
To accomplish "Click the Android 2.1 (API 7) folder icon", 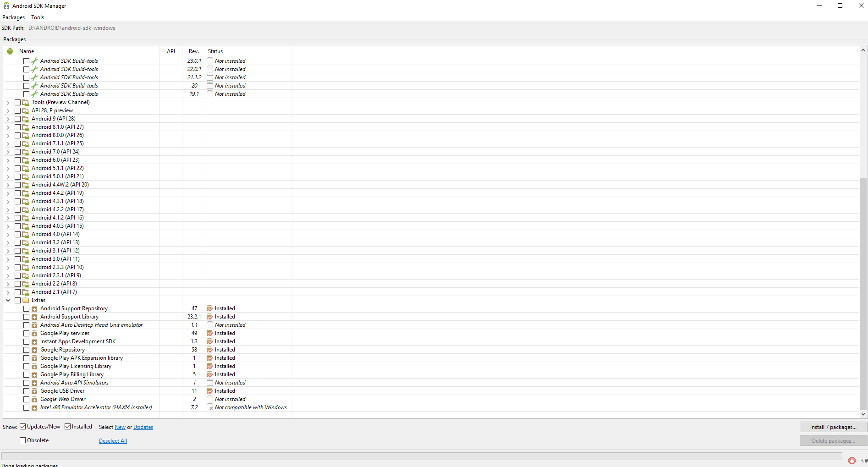I will click(x=26, y=292).
